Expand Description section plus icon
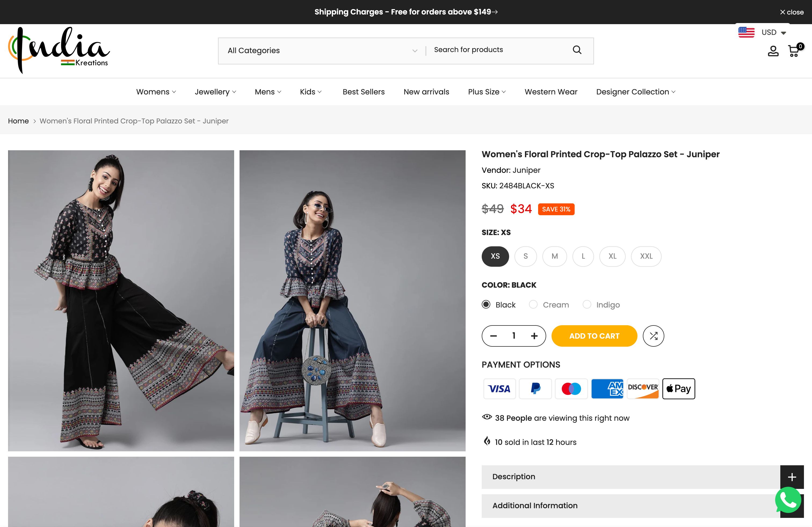 pyautogui.click(x=792, y=477)
